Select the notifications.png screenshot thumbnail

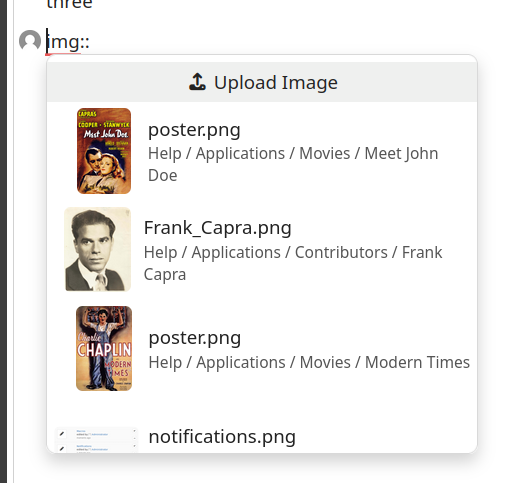pos(96,440)
